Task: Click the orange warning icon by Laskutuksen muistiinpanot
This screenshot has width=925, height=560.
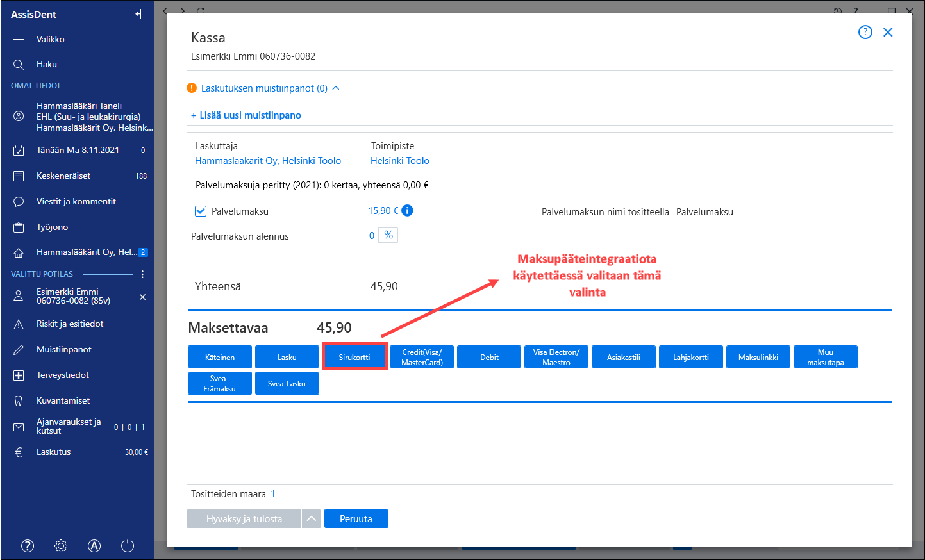Action: coord(192,88)
